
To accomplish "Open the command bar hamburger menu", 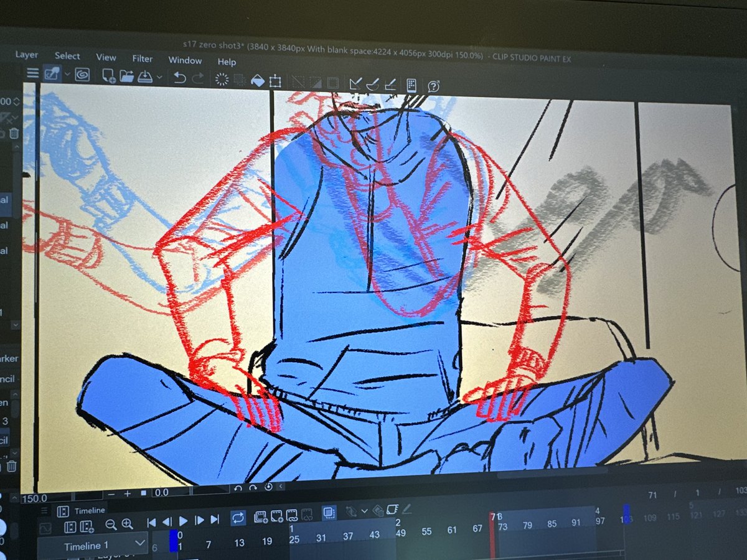I will [x=32, y=73].
